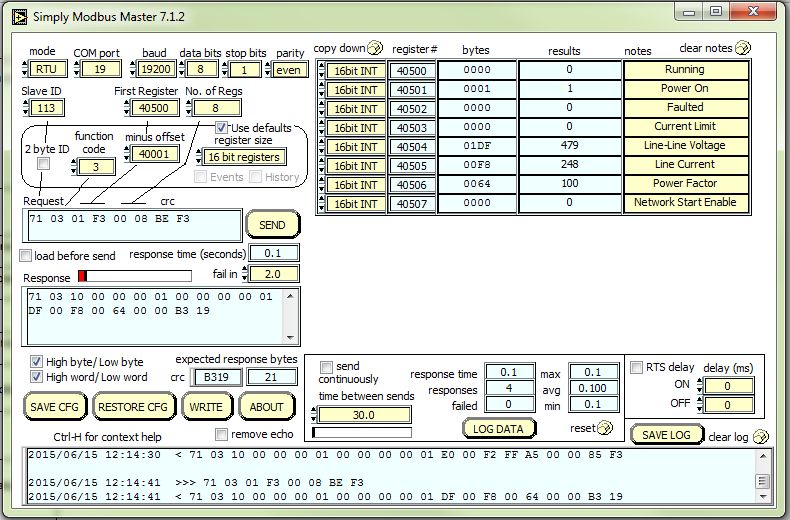This screenshot has width=790, height=520.
Task: Click the bytes value 00F8
Action: pos(477,164)
